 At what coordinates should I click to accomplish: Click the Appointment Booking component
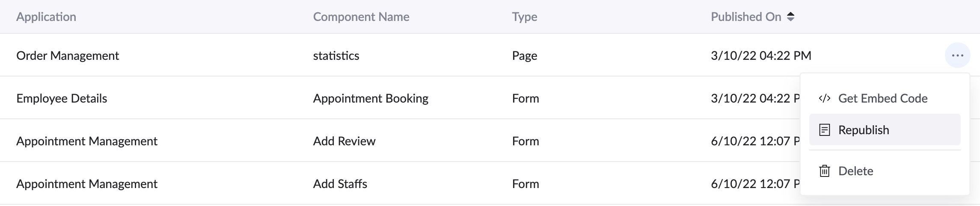click(x=371, y=98)
